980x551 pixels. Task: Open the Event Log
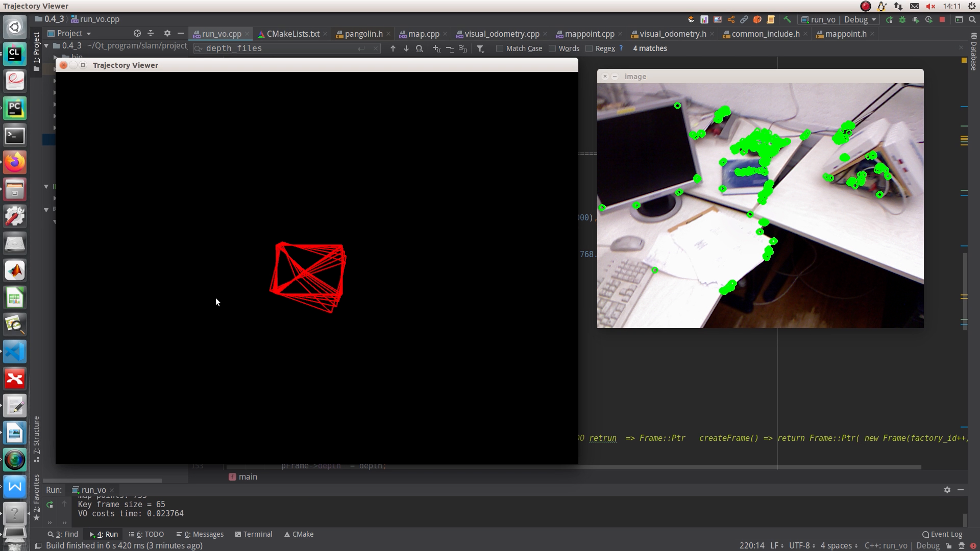pyautogui.click(x=942, y=534)
